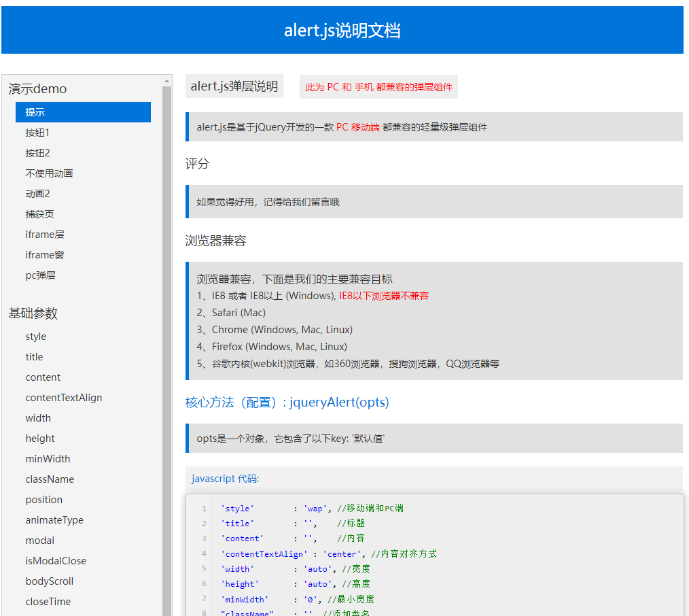689x616 pixels.
Task: Click the red PC 和 手机 compatibility note
Action: tap(378, 87)
